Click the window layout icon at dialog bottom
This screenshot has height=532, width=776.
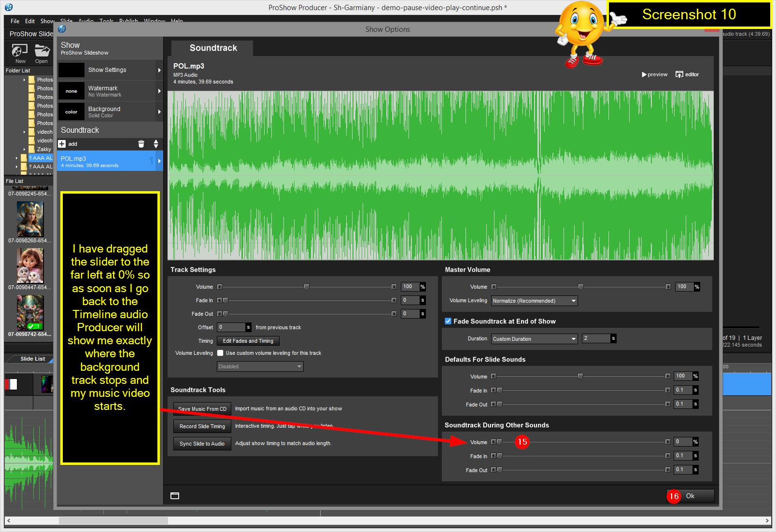[x=175, y=496]
